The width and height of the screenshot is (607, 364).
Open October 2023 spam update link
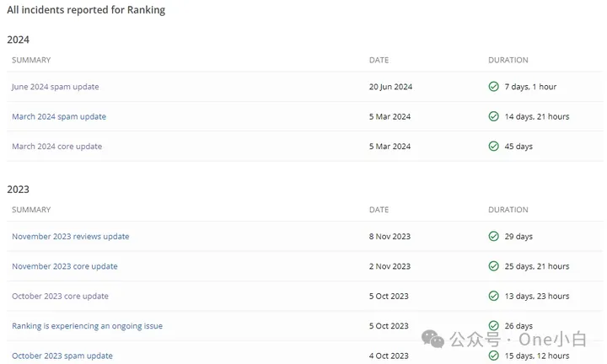62,356
